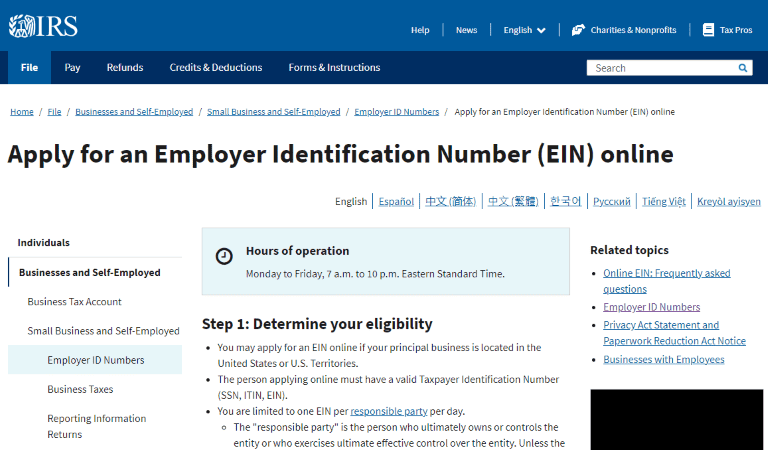Open the Refunds navigation menu

pyautogui.click(x=125, y=68)
